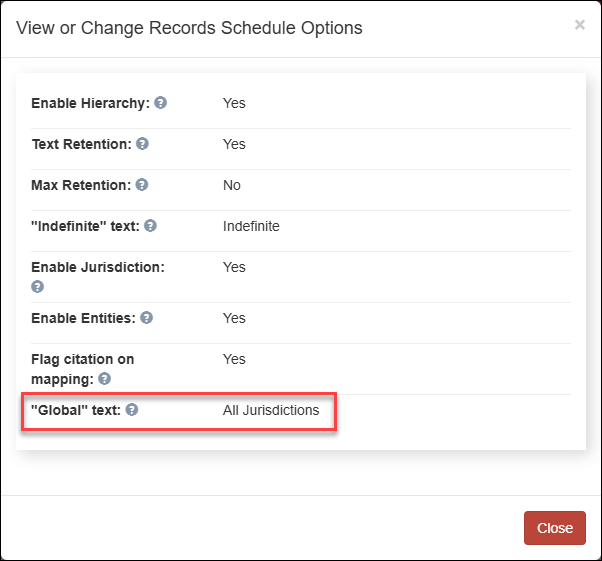The image size is (602, 561).
Task: Click help icon for Flag citation on mapping
Action: click(x=104, y=379)
